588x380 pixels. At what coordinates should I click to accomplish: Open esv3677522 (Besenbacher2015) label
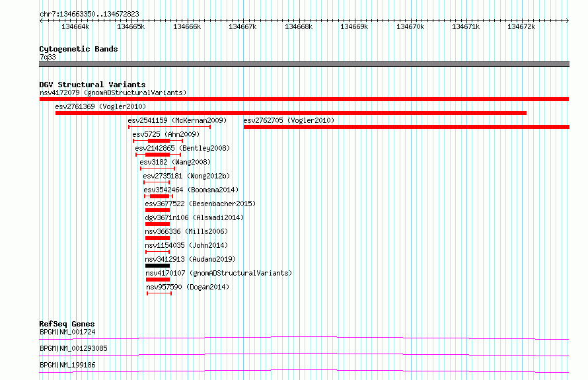point(200,204)
